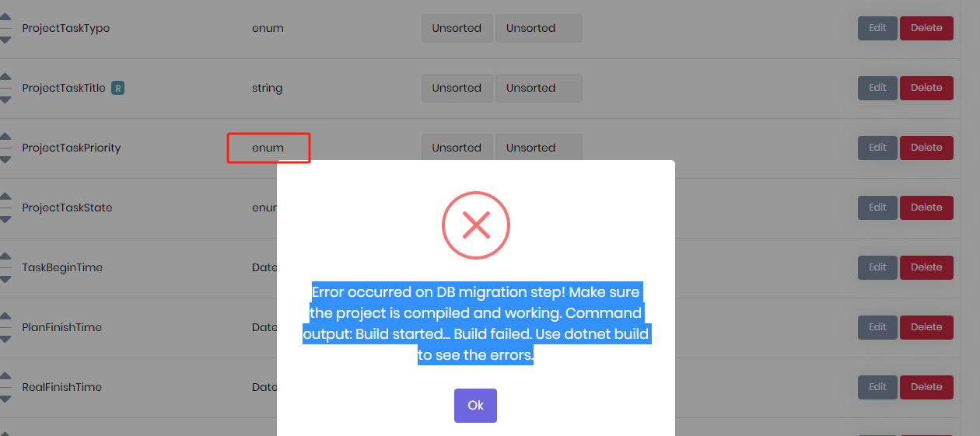The width and height of the screenshot is (980, 436).
Task: Edit the ProjectTaskType property
Action: pos(877,28)
